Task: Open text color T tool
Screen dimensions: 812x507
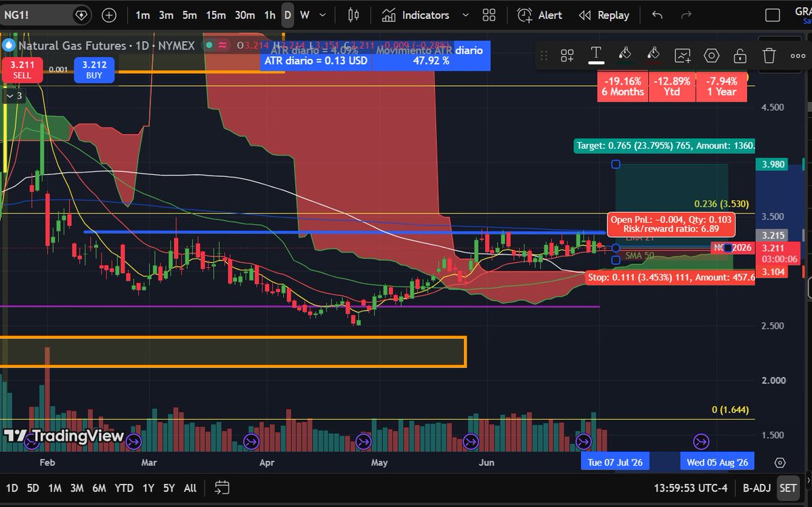Action: tap(596, 54)
